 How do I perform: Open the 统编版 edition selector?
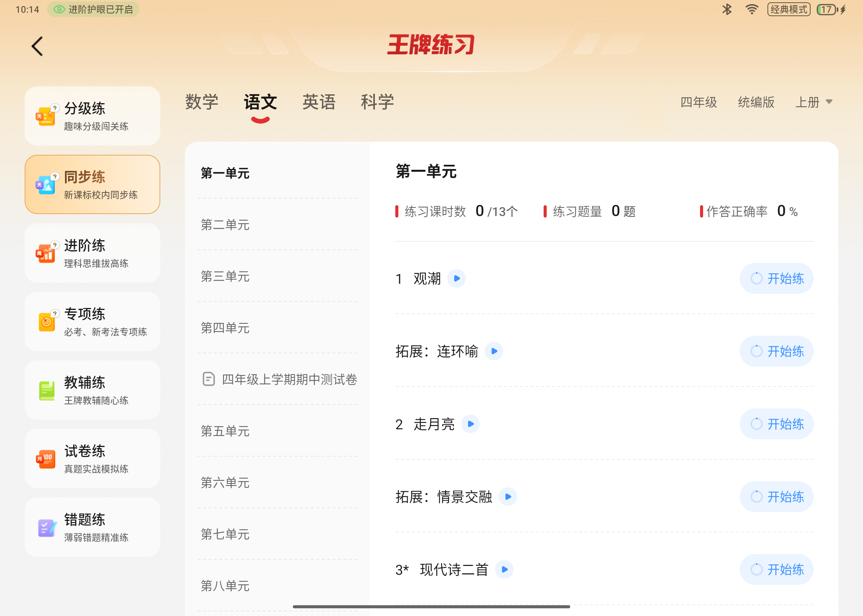click(x=756, y=102)
